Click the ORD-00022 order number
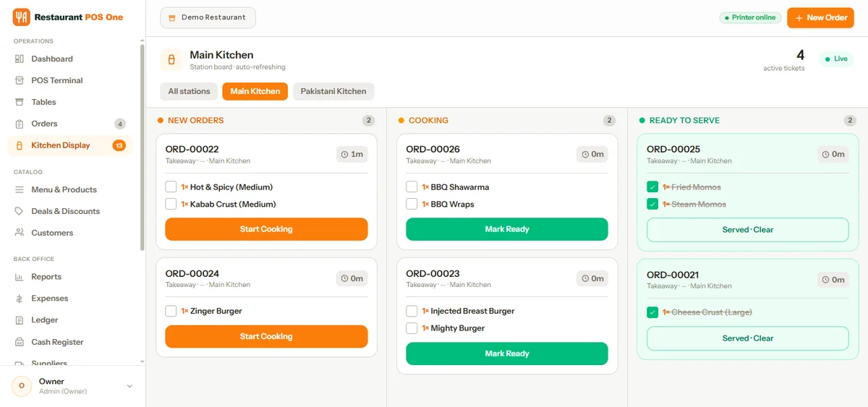This screenshot has height=407, width=868. tap(192, 150)
